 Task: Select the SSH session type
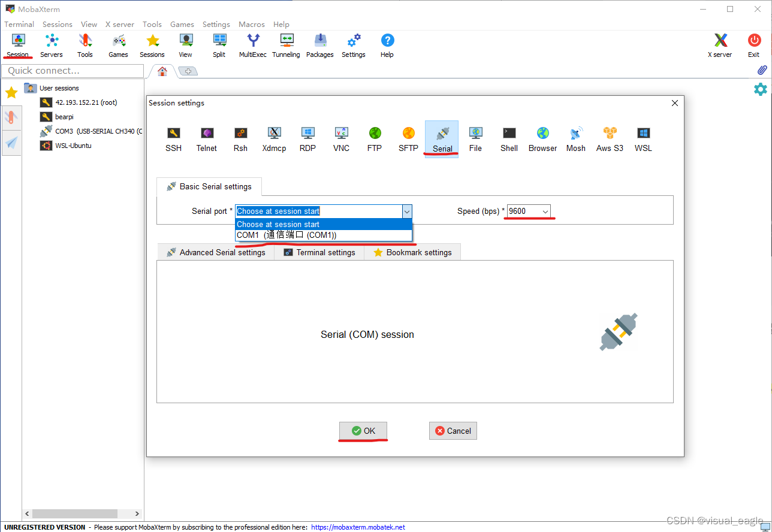[174, 140]
